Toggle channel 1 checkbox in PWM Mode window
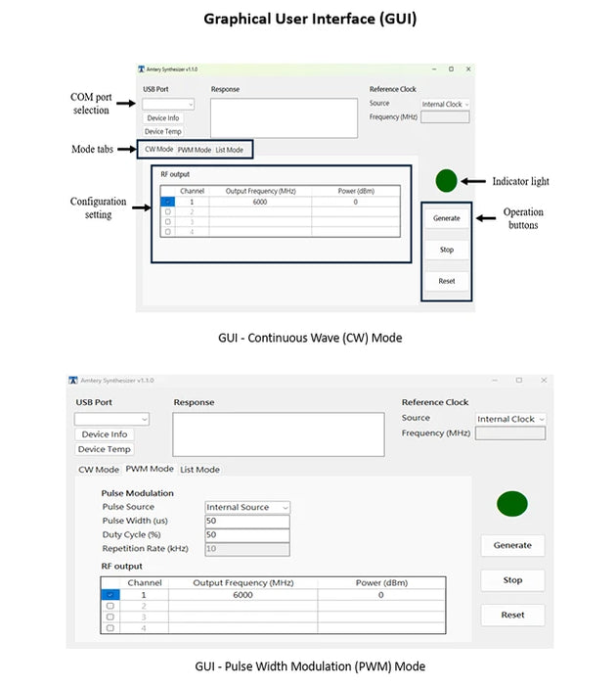 (x=110, y=595)
